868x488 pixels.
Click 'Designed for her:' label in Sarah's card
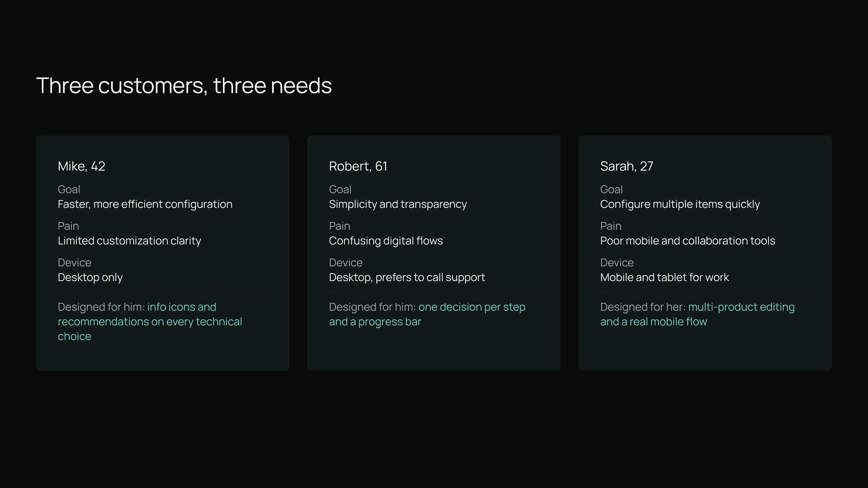coord(643,307)
